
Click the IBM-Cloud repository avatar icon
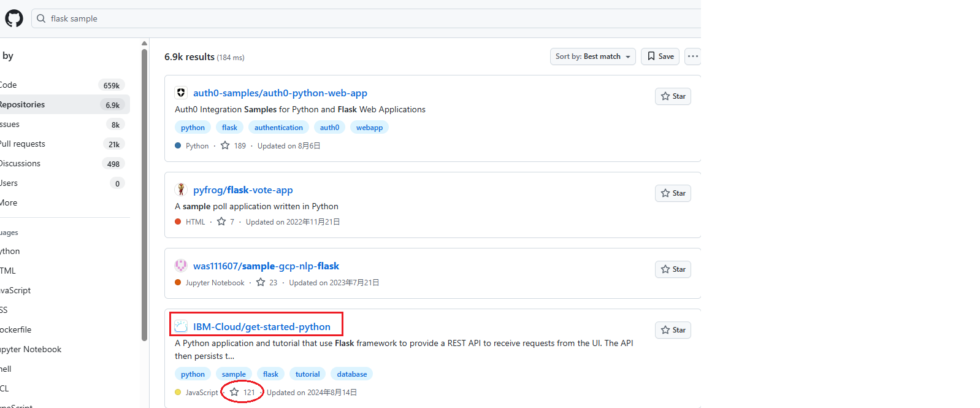pos(181,326)
